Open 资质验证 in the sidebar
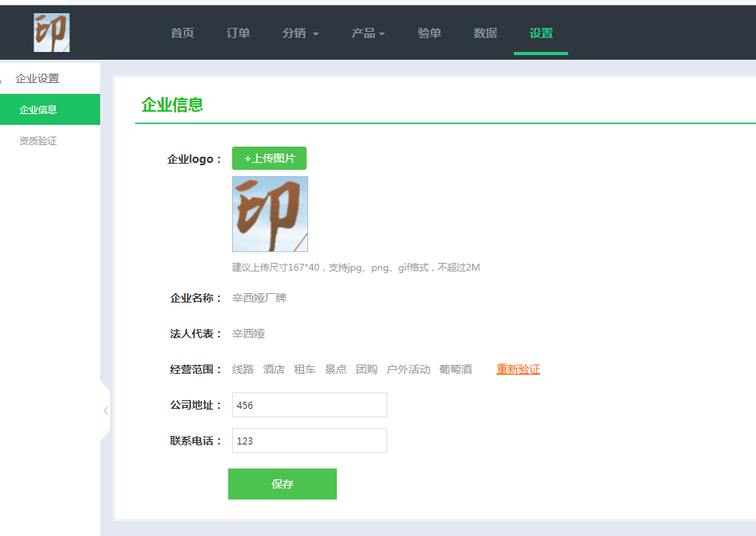 click(x=38, y=141)
